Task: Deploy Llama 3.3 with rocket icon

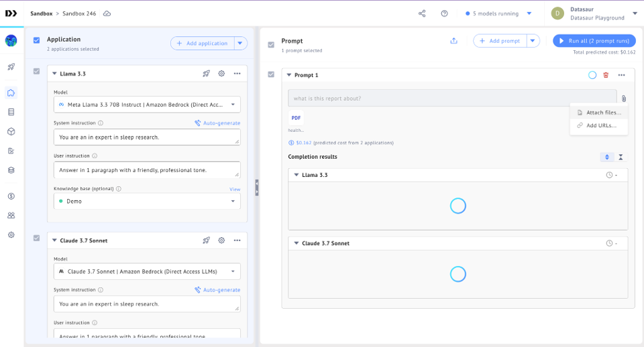Action: pos(206,74)
